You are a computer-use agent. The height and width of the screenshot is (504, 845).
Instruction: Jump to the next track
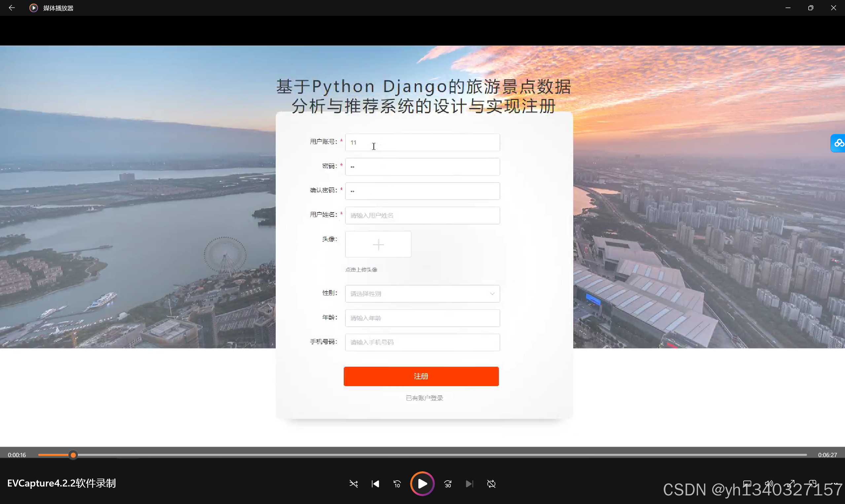(x=469, y=484)
